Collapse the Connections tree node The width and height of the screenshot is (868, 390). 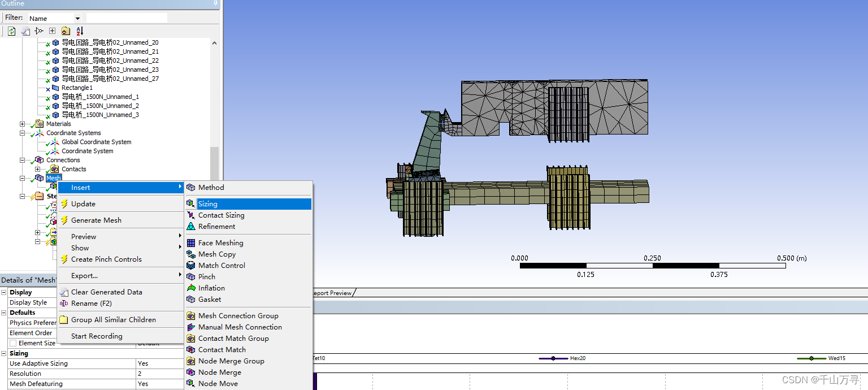click(23, 160)
